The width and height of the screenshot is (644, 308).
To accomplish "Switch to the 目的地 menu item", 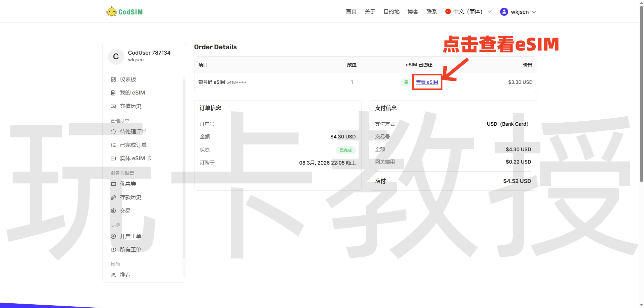I will (x=391, y=11).
